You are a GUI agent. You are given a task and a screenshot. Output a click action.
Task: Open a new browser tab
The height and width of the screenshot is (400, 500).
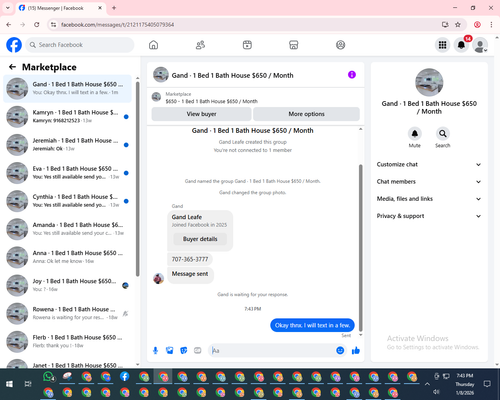[x=114, y=8]
